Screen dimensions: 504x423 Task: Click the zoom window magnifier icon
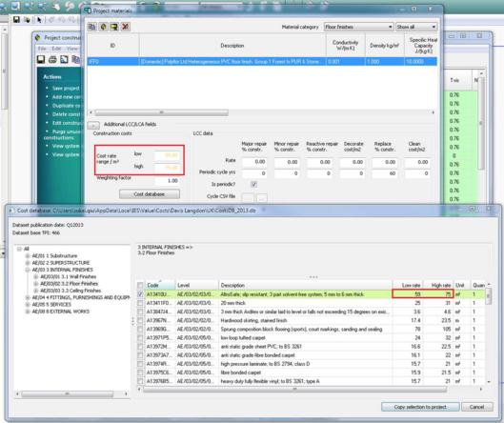coord(15,6)
